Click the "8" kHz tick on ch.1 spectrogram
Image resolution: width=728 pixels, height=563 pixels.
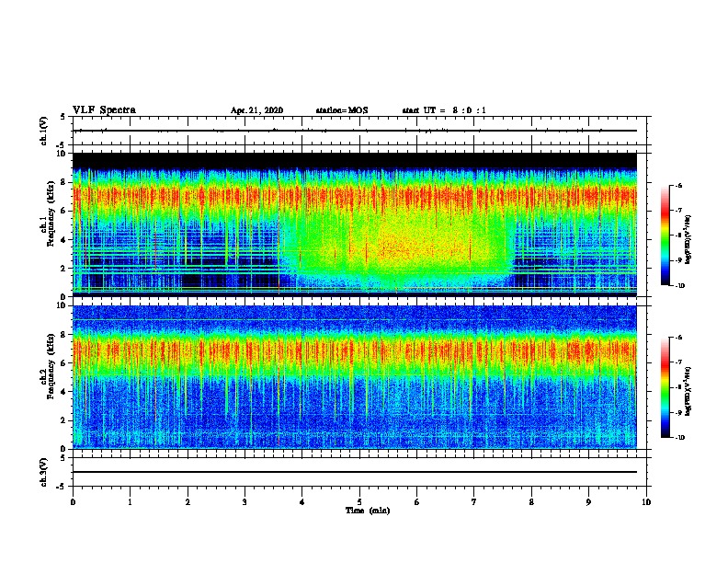(x=64, y=182)
